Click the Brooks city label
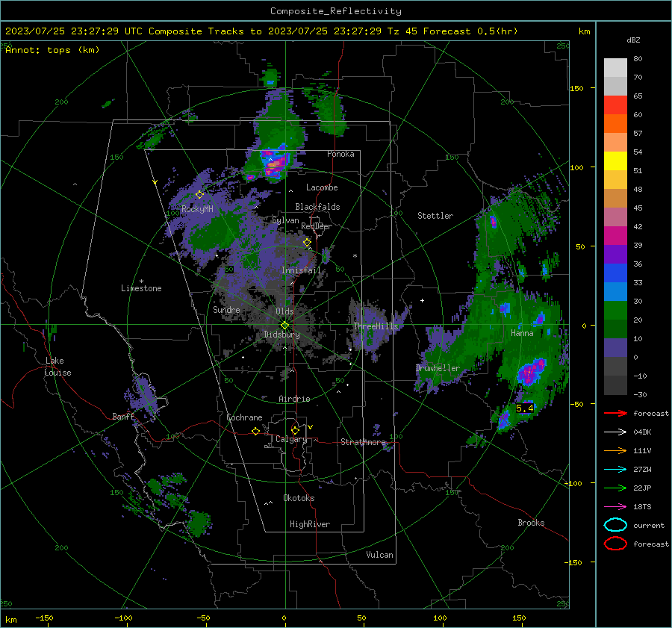This screenshot has width=672, height=628. (x=531, y=523)
